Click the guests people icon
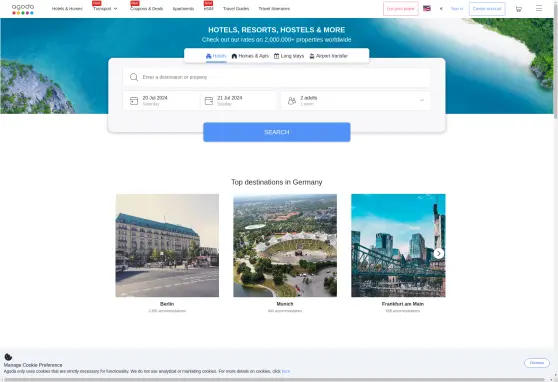The width and height of the screenshot is (558, 382). coord(292,101)
